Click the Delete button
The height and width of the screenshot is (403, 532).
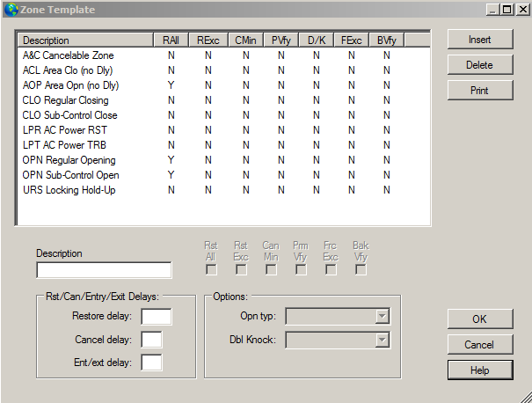pos(480,65)
